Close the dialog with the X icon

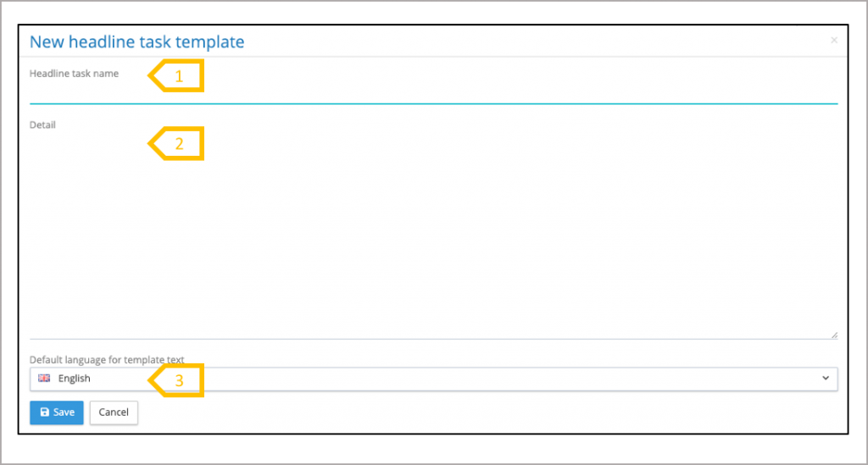834,40
